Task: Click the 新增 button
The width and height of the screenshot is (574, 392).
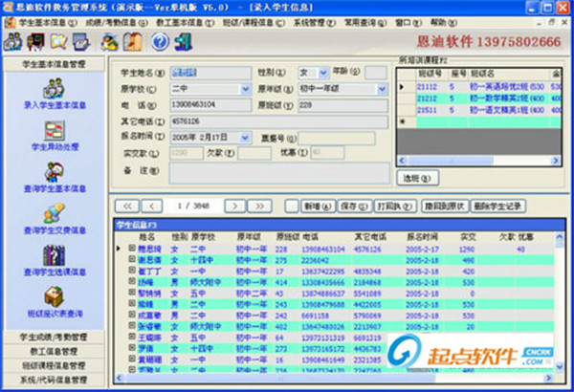Action: click(318, 207)
